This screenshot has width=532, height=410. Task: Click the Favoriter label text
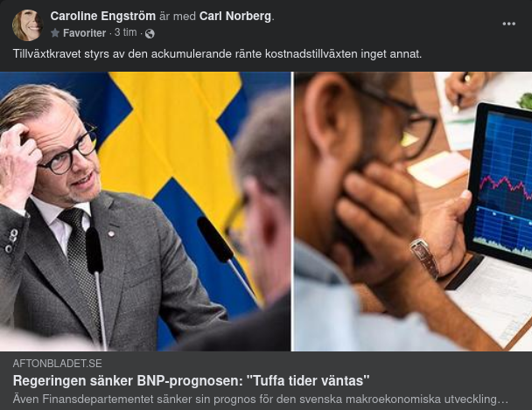85,33
